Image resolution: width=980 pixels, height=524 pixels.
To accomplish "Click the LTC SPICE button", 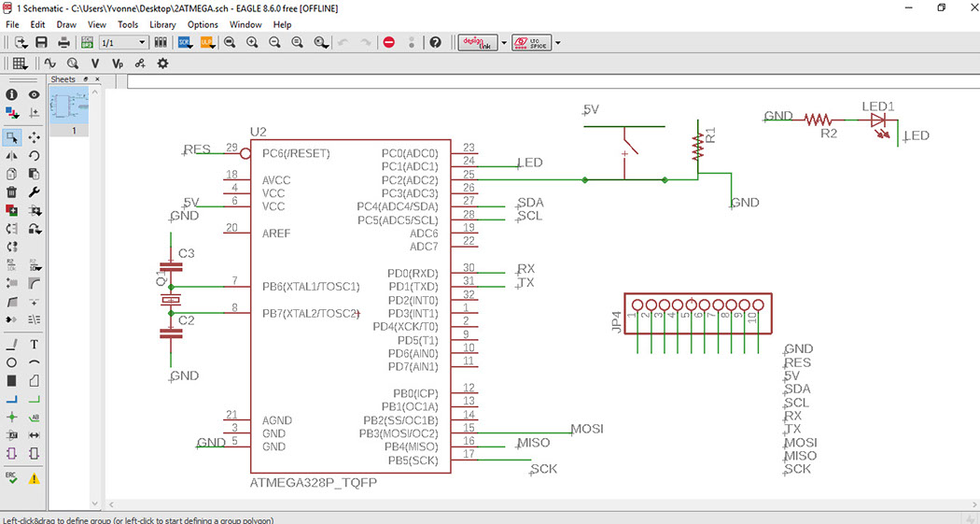I will pos(532,43).
